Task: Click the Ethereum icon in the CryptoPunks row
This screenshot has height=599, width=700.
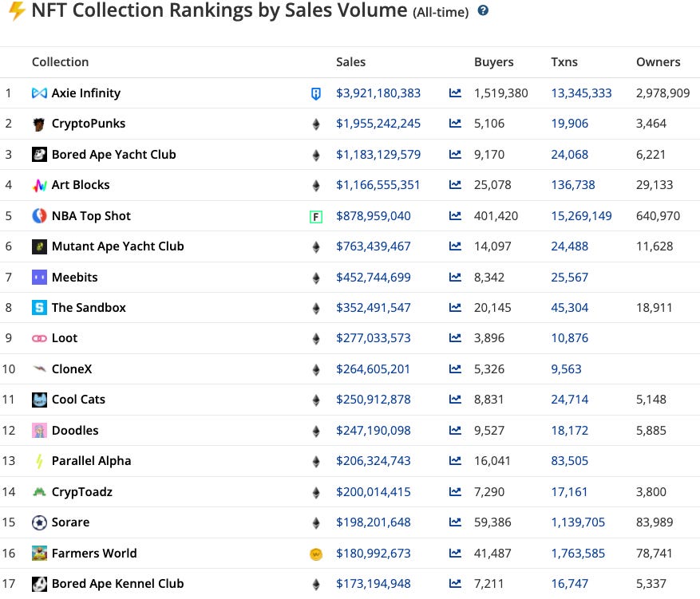Action: tap(316, 124)
